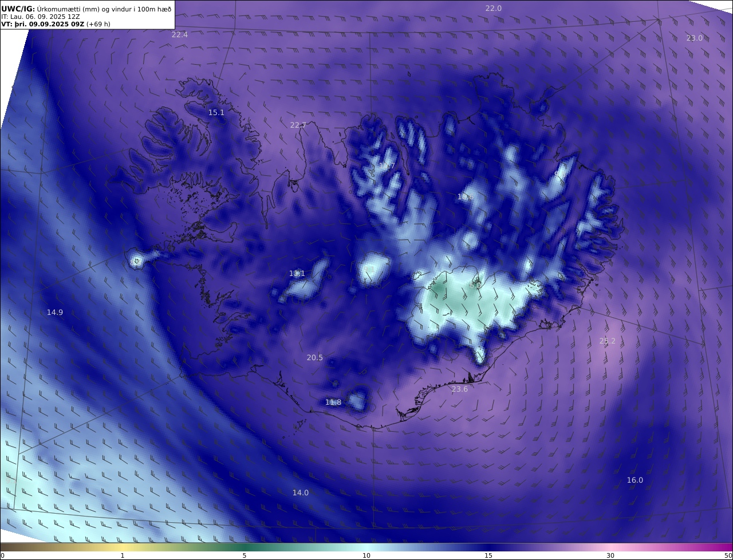The height and width of the screenshot is (560, 733).
Task: Click the 11.8 value label on the map
Action: [x=333, y=402]
